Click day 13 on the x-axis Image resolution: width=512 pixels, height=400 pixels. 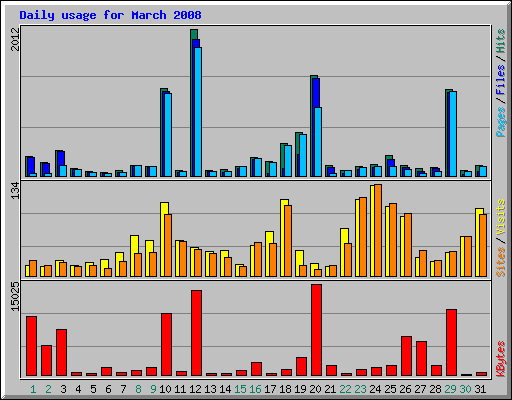click(x=210, y=389)
